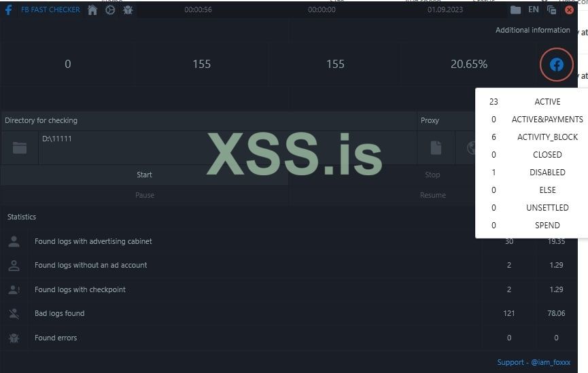
Task: Browse a folder with the directory folder icon
Action: pyautogui.click(x=20, y=147)
